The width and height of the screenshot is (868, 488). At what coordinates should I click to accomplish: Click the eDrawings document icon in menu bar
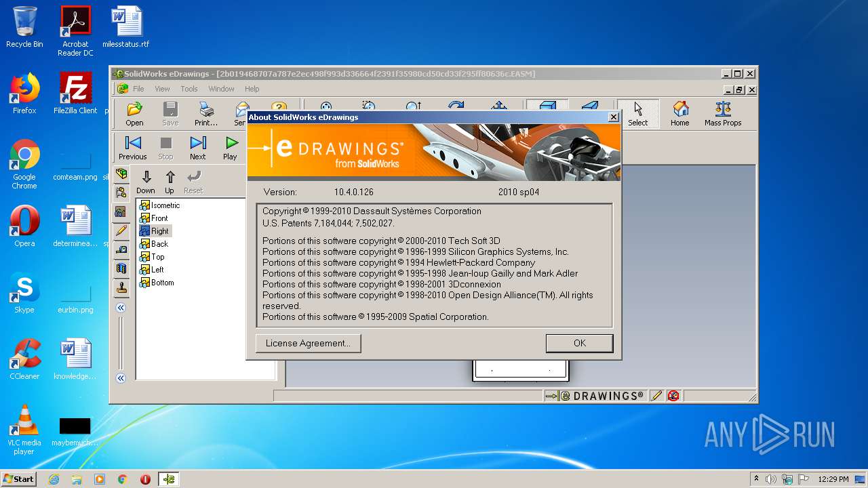[x=123, y=89]
